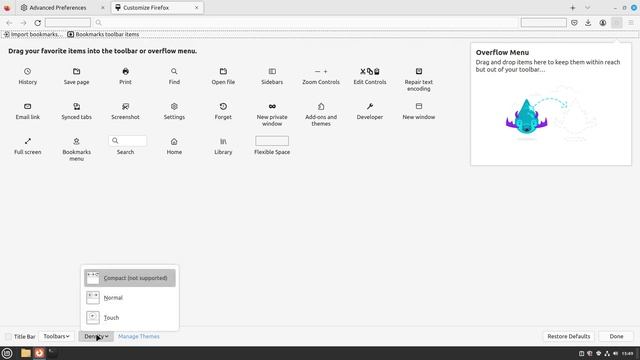Click the Print icon
Image resolution: width=640 pixels, height=360 pixels.
point(125,71)
